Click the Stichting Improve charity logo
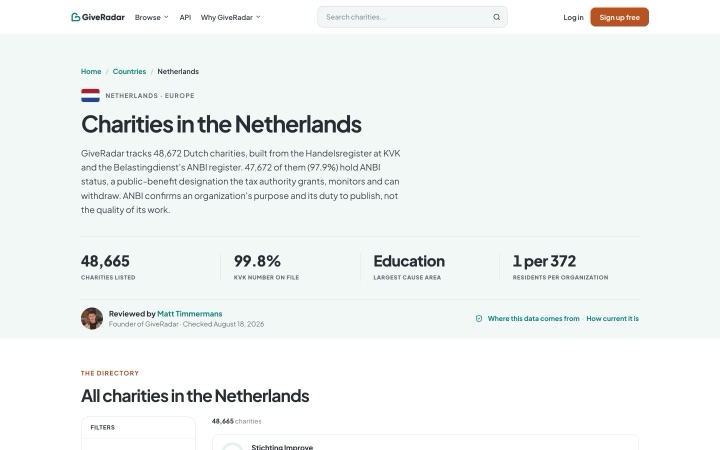This screenshot has height=450, width=720. click(232, 447)
